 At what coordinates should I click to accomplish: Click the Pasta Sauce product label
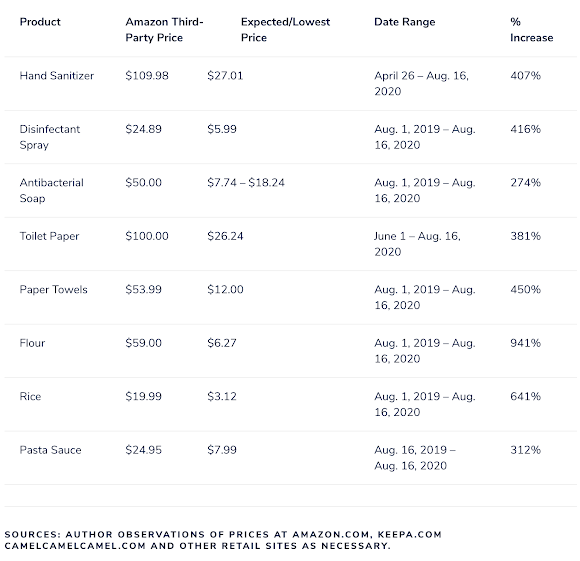coord(50,450)
